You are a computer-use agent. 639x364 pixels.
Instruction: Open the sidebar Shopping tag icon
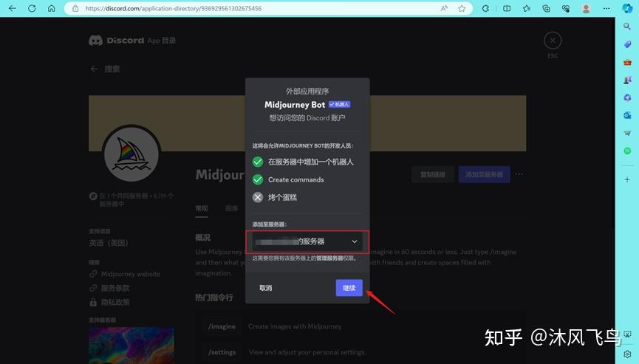627,44
